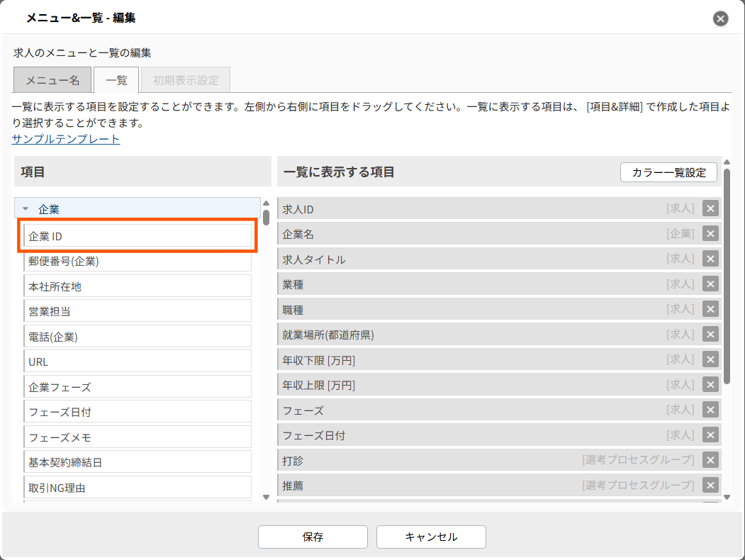Click the right displayed-items scrollbar thumb

(x=727, y=276)
